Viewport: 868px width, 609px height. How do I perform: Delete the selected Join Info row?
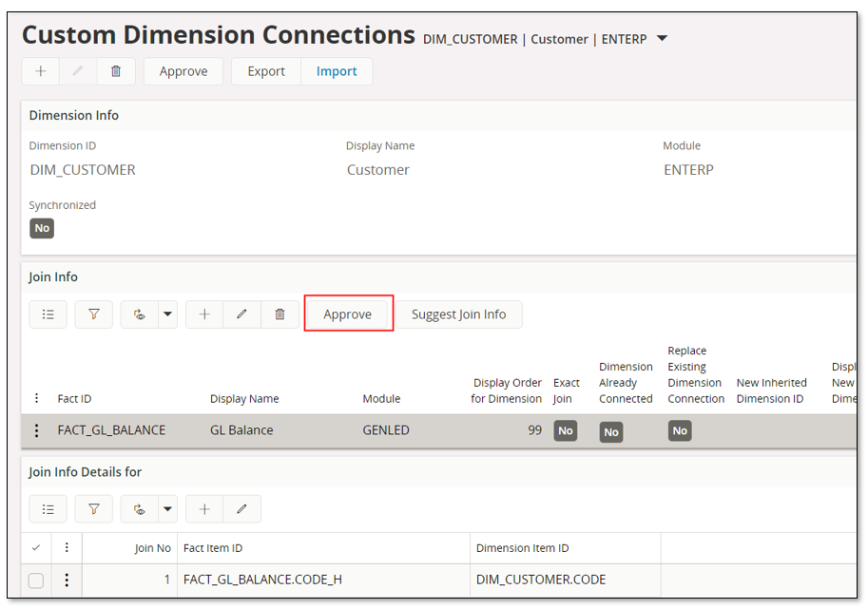pyautogui.click(x=280, y=314)
